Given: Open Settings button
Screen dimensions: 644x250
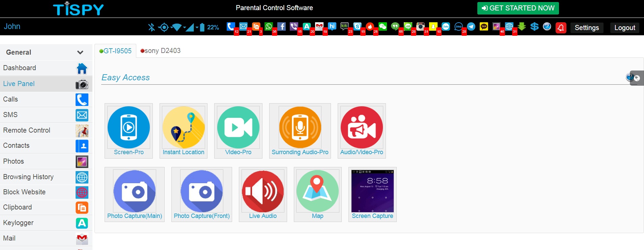Looking at the screenshot, I should click(587, 28).
